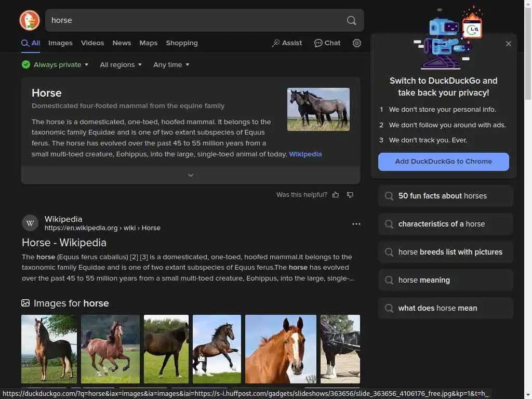Open All regions dropdown
This screenshot has width=532, height=399.
click(x=121, y=64)
